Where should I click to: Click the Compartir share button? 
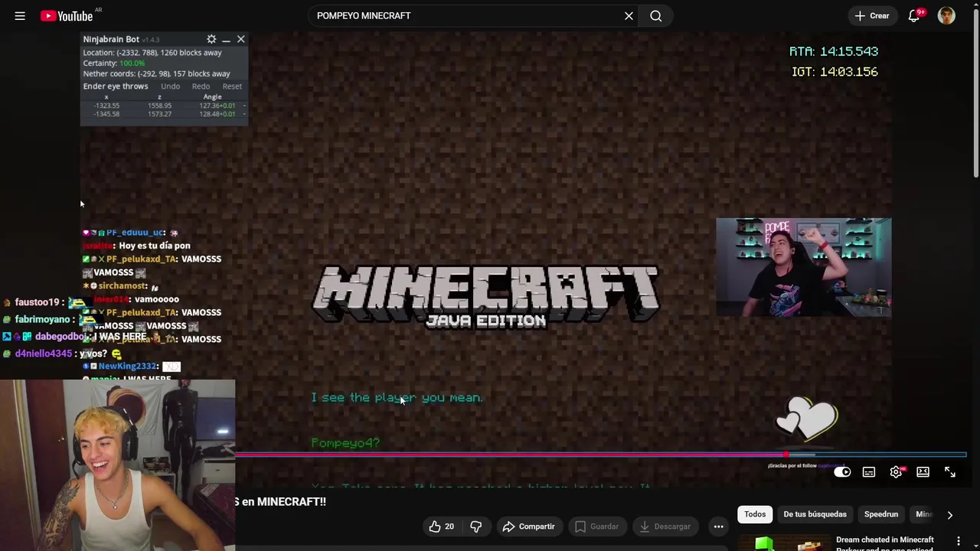coord(528,527)
